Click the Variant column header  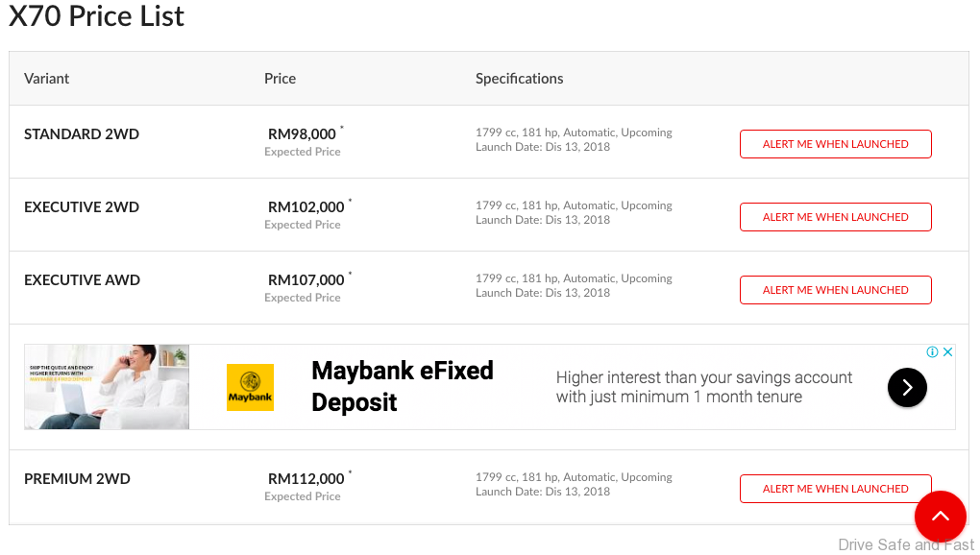[47, 79]
